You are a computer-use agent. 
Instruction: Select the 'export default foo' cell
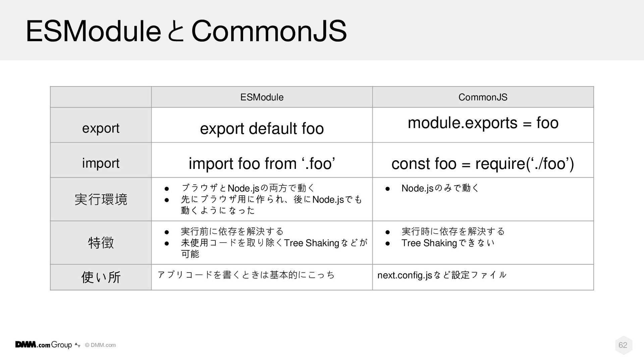(x=262, y=125)
